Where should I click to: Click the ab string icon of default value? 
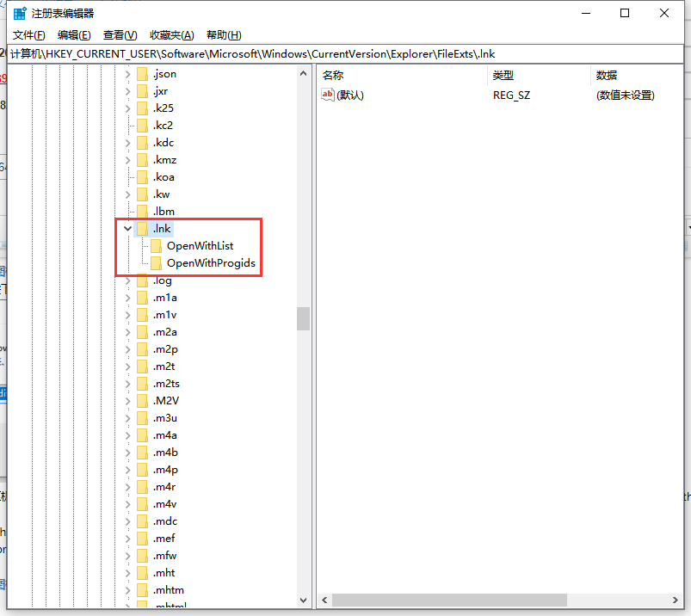[327, 95]
